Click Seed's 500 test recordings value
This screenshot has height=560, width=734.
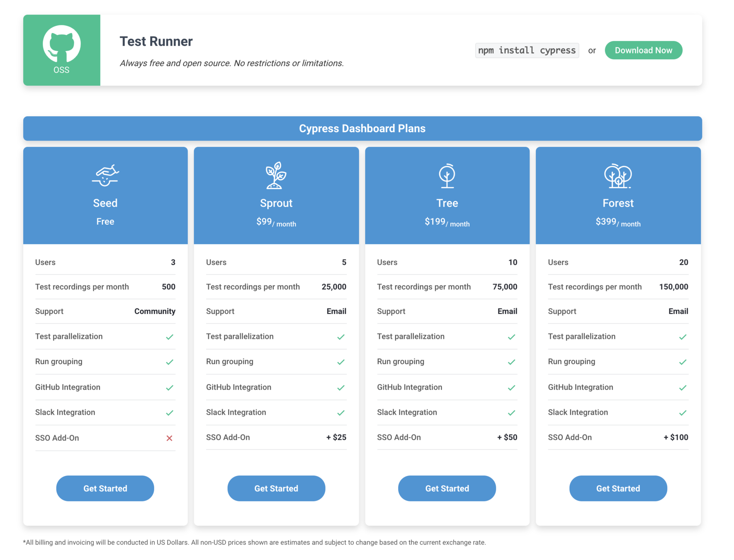pyautogui.click(x=168, y=287)
